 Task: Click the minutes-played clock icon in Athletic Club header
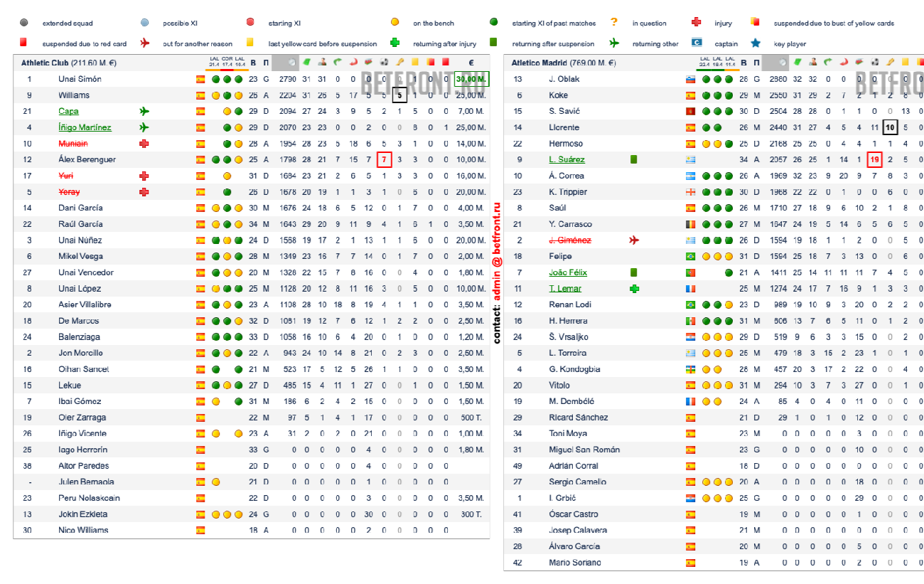coord(291,63)
